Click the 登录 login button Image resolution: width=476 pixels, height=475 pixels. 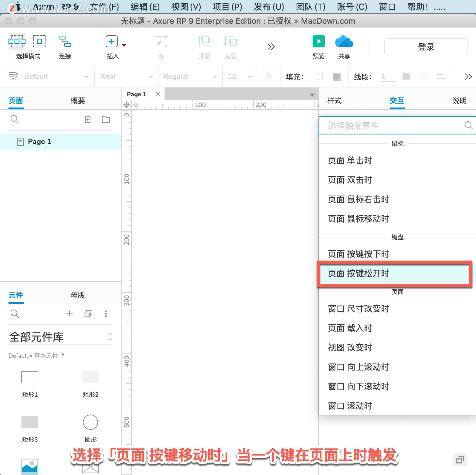coord(426,47)
